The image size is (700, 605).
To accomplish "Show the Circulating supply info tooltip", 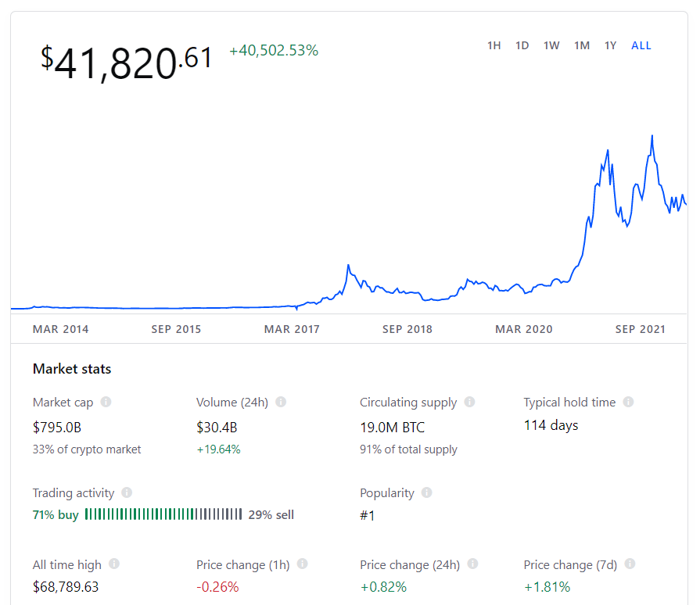I will pos(469,402).
